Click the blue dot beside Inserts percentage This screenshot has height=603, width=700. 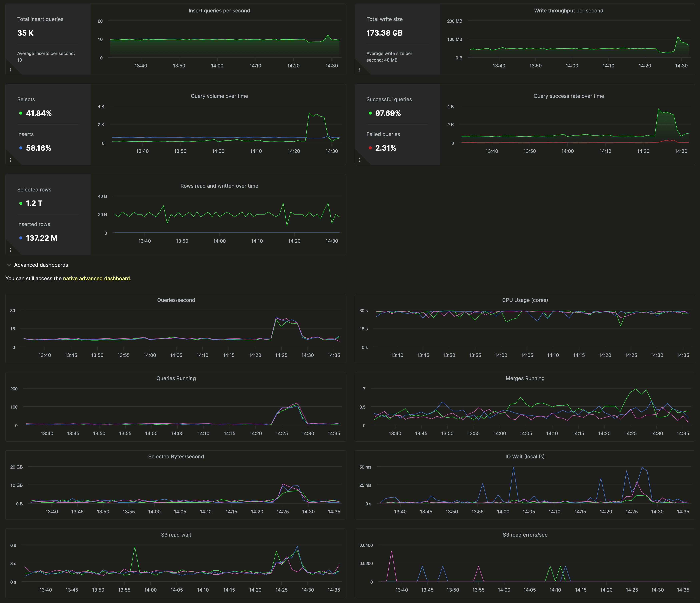point(21,148)
